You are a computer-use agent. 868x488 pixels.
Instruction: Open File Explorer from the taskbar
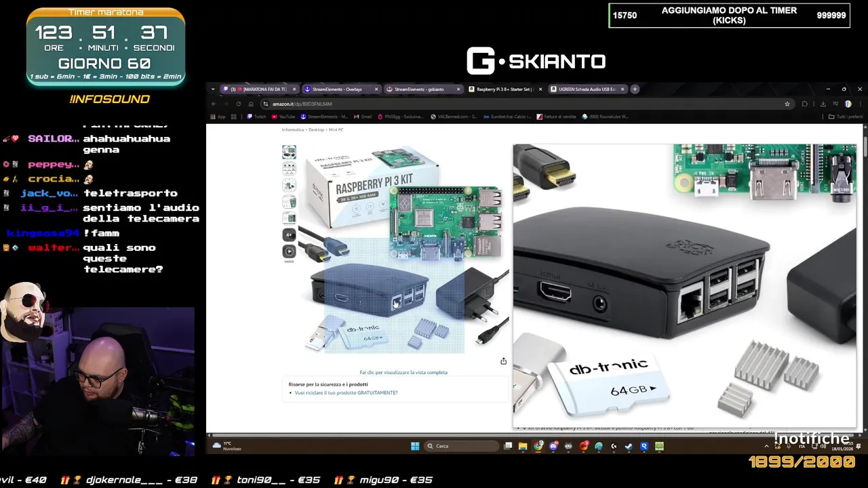coord(523,446)
